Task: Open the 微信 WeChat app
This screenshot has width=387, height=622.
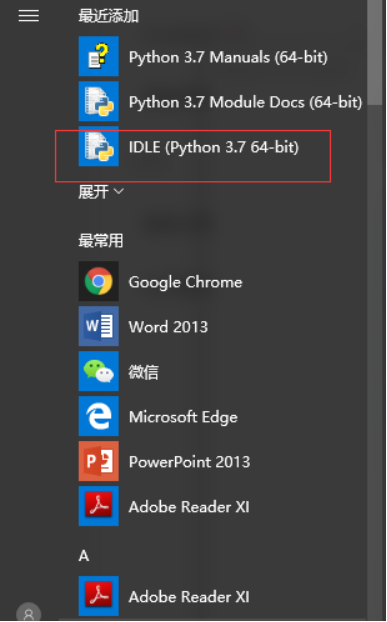Action: coord(119,371)
